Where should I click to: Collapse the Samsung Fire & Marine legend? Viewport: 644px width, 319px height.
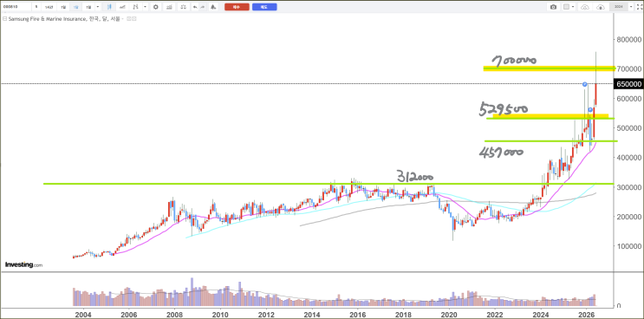[x=5, y=19]
